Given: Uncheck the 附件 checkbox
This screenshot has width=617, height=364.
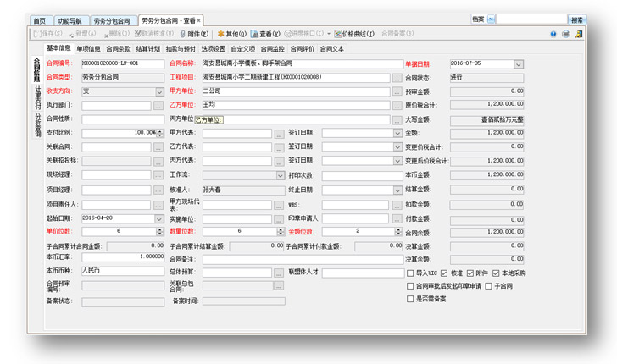Looking at the screenshot, I should 470,273.
